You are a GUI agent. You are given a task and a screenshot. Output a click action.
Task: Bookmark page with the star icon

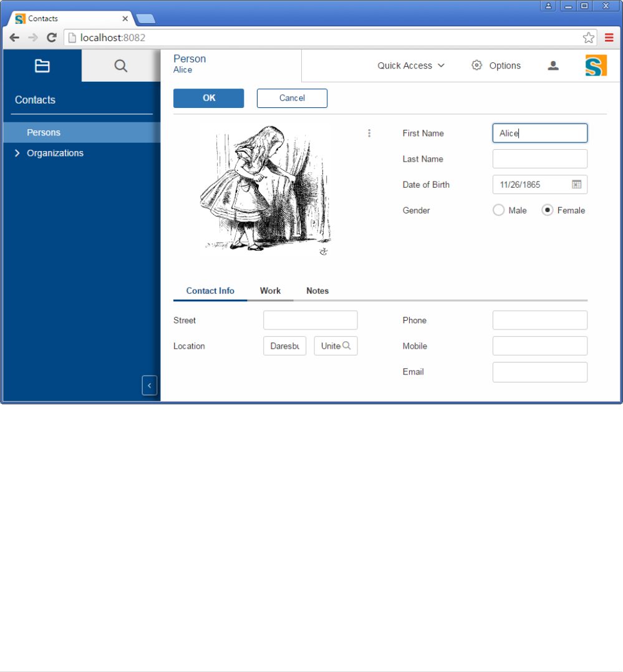588,37
